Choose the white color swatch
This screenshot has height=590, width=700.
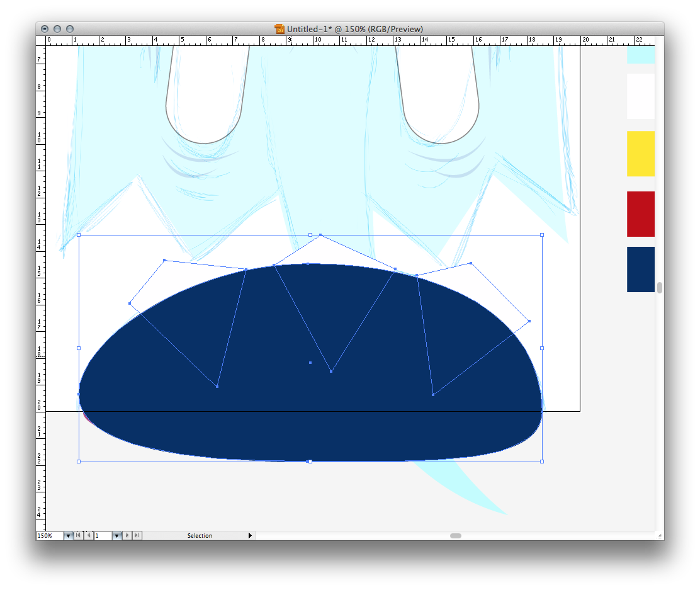click(x=640, y=96)
